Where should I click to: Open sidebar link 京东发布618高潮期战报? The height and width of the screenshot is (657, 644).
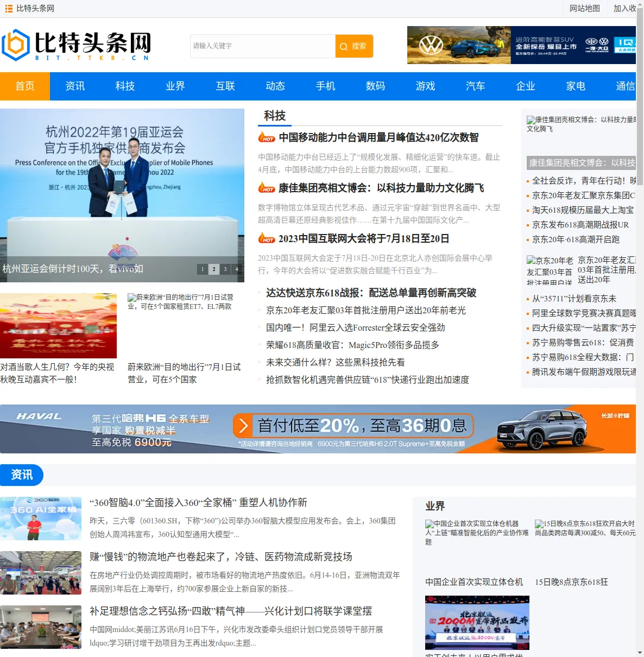tap(580, 224)
